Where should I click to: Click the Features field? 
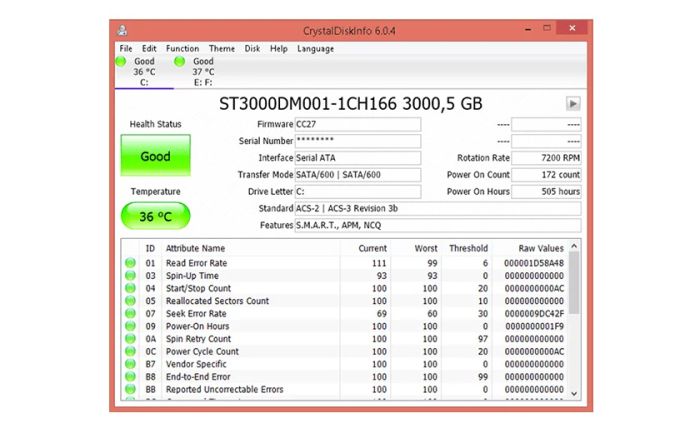click(438, 225)
